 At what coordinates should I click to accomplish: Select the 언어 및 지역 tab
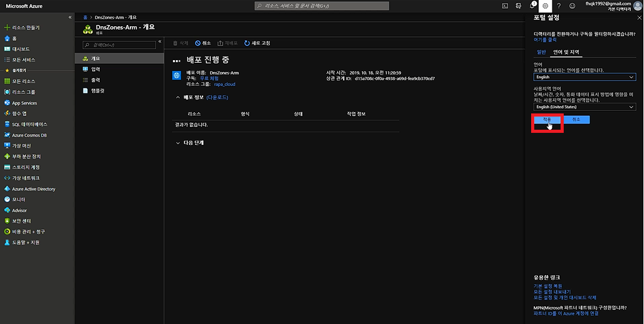tap(566, 52)
